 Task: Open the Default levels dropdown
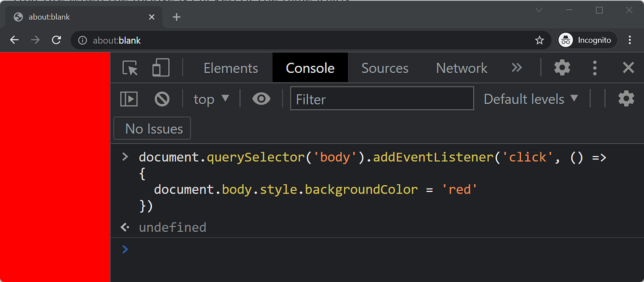coord(531,98)
